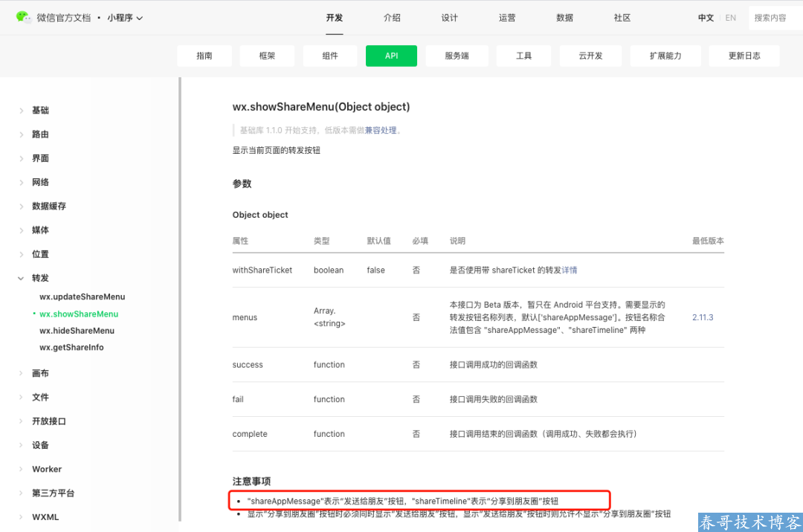Click the withShareTicket property cell
The height and width of the screenshot is (532, 803).
click(262, 270)
